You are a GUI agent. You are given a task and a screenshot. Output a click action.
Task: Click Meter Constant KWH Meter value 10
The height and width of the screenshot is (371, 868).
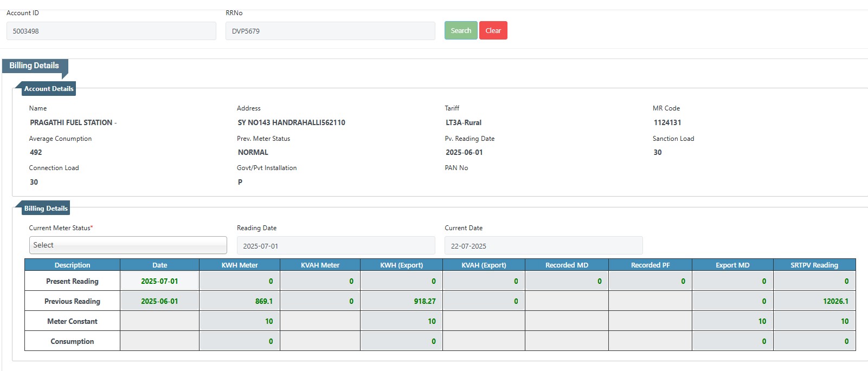(269, 321)
